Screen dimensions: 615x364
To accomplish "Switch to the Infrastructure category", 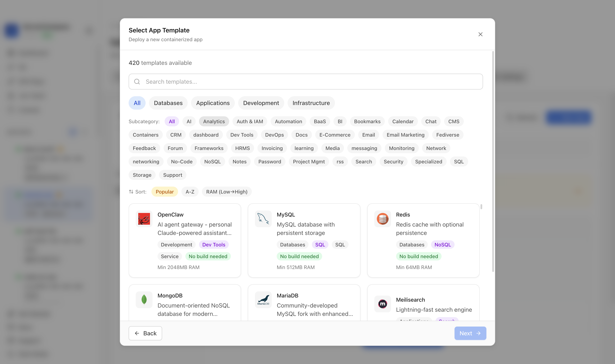I will click(311, 103).
